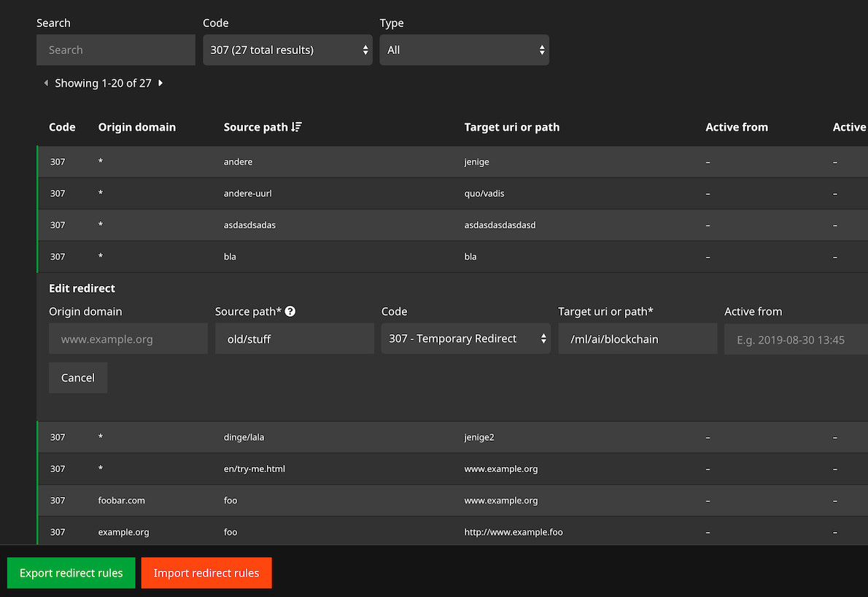Click the Origin domain field in Edit redirect
The image size is (868, 597).
coord(128,339)
